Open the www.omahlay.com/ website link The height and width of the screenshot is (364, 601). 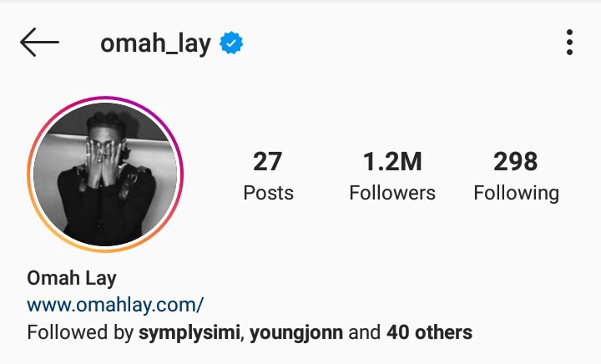[115, 306]
